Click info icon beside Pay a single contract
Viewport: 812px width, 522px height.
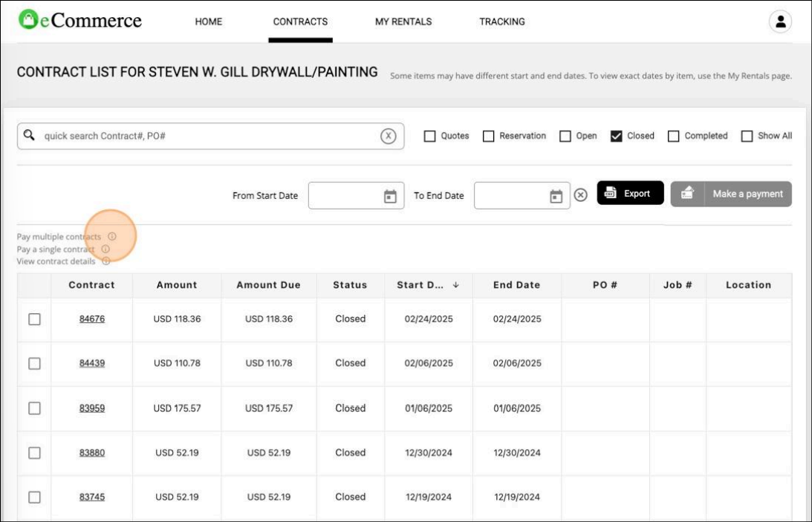point(105,249)
